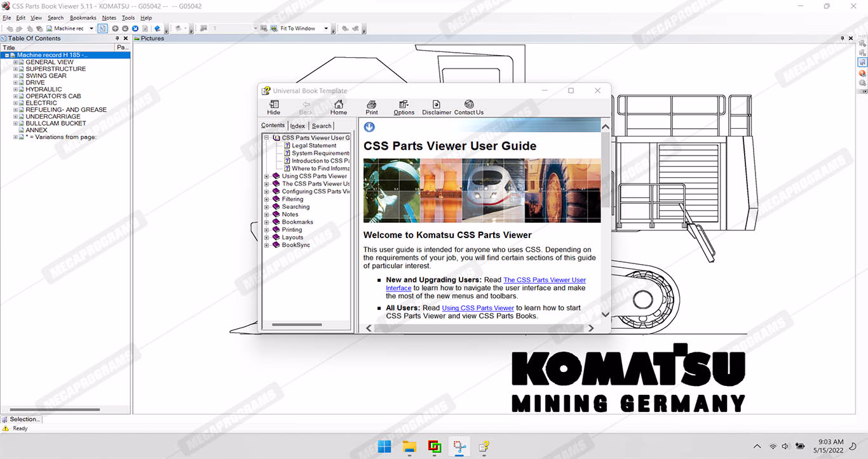Print the help topic using Print icon
Screen dimensions: 868x459
tap(372, 105)
